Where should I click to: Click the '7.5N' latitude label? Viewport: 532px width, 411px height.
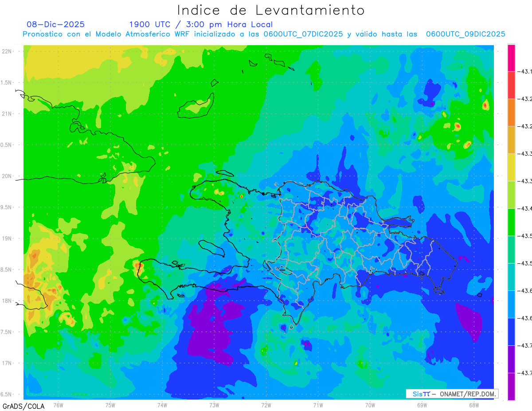[7, 332]
